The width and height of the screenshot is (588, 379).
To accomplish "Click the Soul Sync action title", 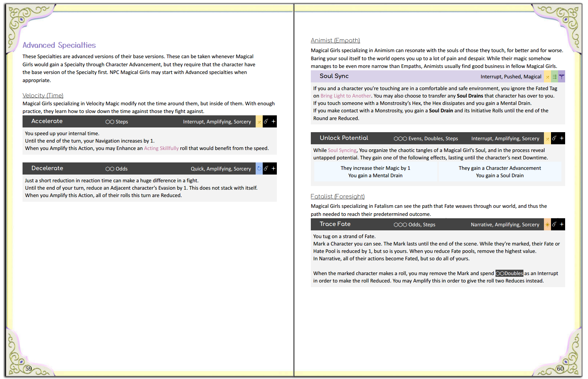I will [x=334, y=76].
